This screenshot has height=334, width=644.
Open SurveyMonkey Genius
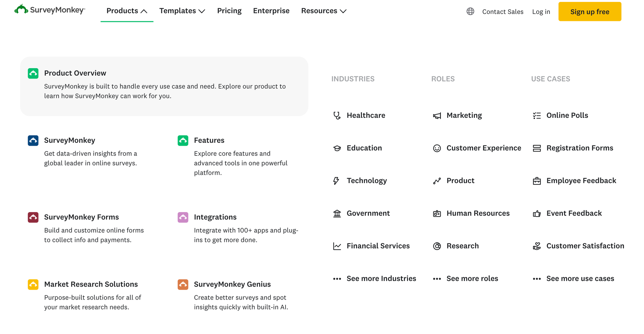[232, 284]
